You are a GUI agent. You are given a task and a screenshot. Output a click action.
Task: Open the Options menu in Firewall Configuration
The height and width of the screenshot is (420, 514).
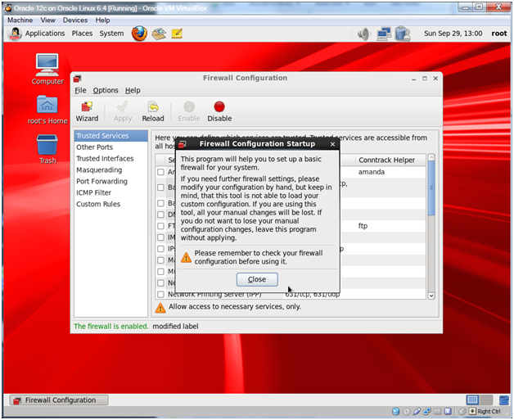pos(106,90)
